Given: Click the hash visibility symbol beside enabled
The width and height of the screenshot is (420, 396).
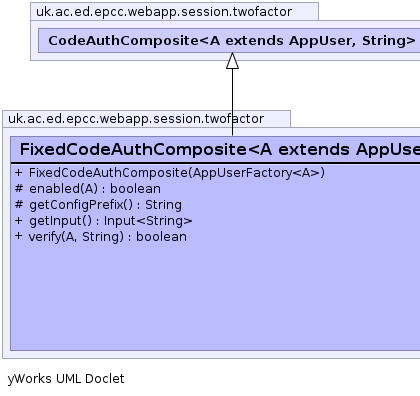Looking at the screenshot, I should [19, 188].
